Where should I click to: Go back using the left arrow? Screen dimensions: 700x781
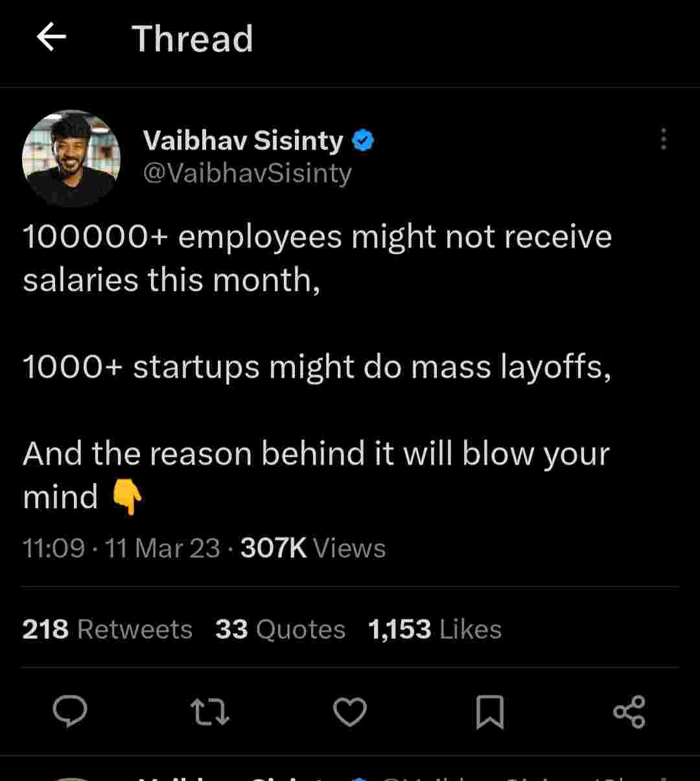(x=52, y=38)
